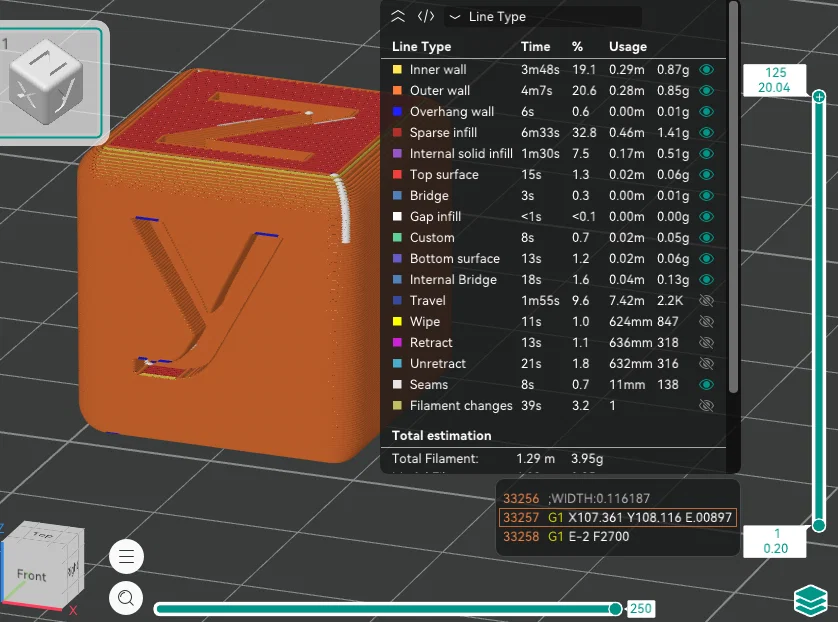The height and width of the screenshot is (622, 838).
Task: Toggle Gap infill visibility
Action: (x=707, y=216)
